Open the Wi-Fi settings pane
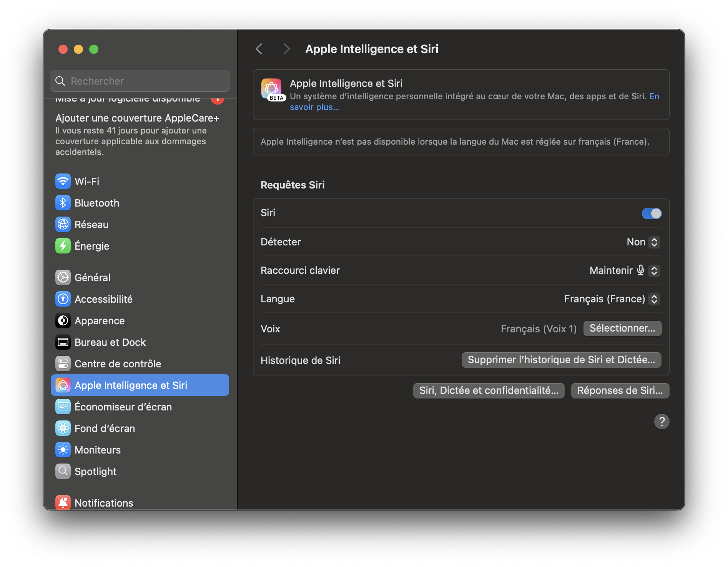 pos(140,181)
